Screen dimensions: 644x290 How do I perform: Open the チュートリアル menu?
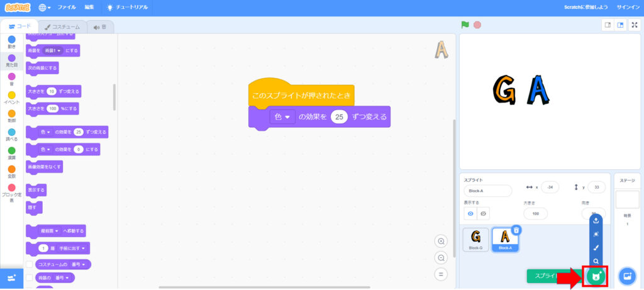[x=127, y=8]
